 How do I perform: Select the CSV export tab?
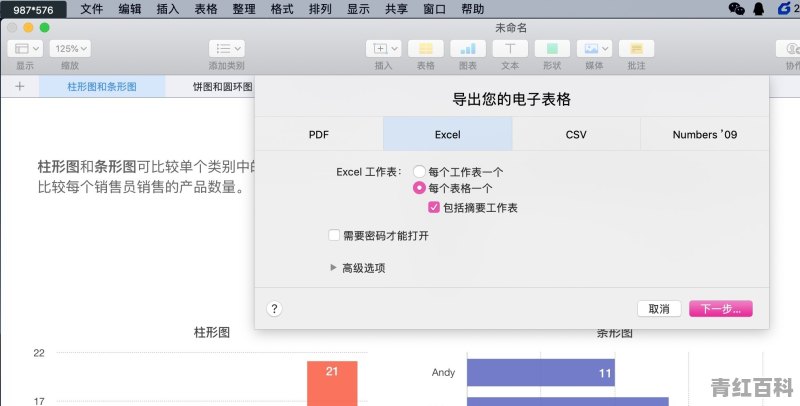[576, 134]
